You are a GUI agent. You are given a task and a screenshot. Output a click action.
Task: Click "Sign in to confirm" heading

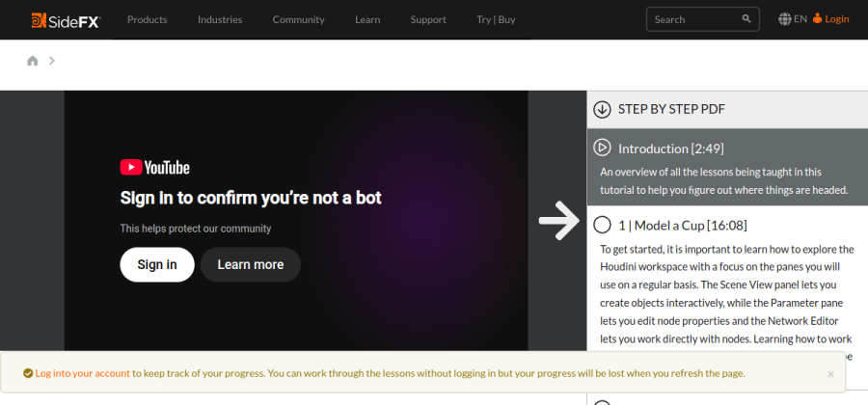[251, 198]
